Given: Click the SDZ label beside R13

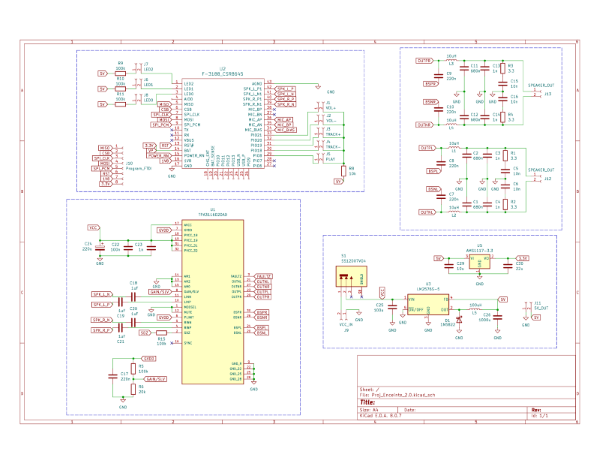Looking at the screenshot, I should pyautogui.click(x=145, y=333).
